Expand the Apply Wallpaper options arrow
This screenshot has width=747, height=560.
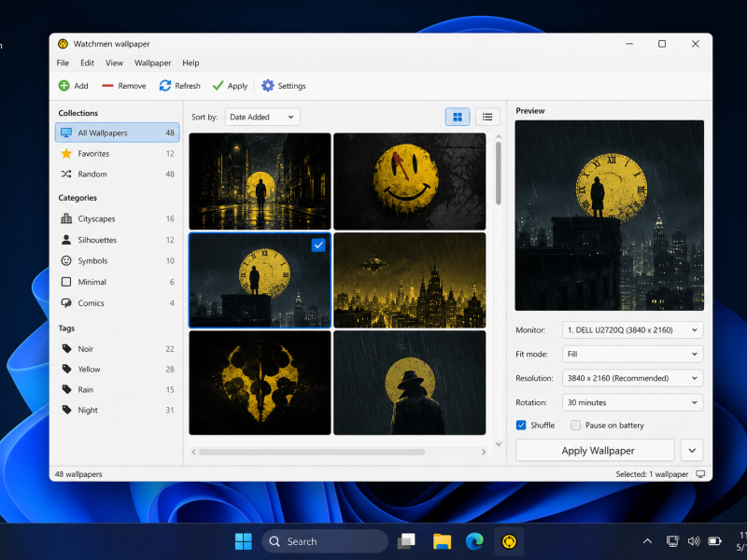[x=692, y=451]
